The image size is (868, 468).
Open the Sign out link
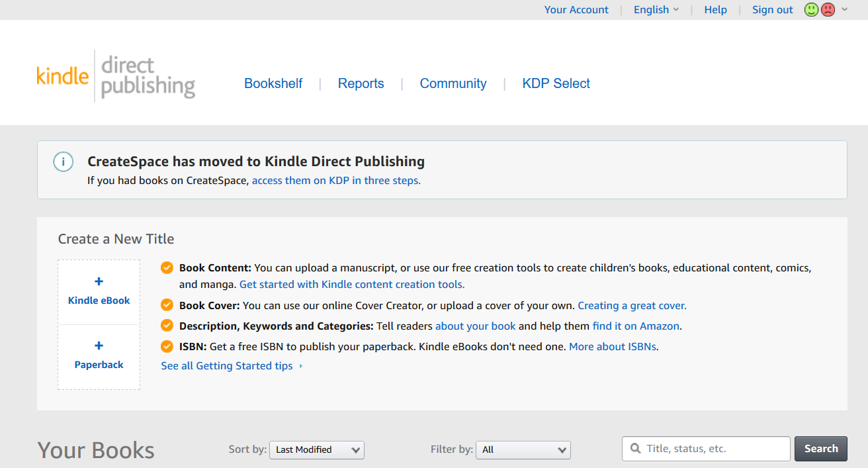point(772,10)
